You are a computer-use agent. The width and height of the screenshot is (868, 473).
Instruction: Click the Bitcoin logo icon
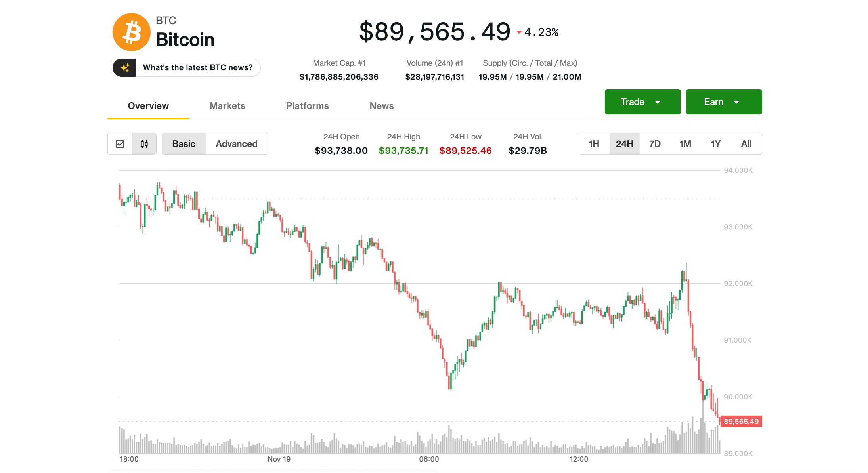[131, 32]
